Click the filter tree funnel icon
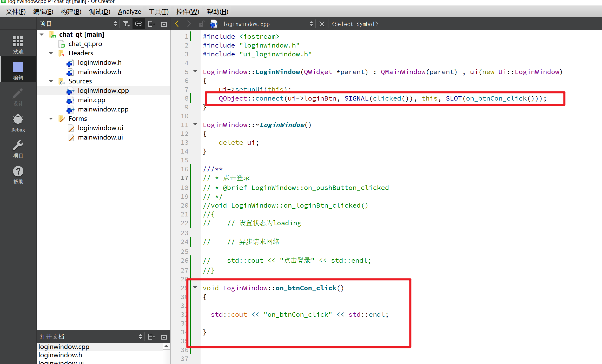The height and width of the screenshot is (364, 602). pyautogui.click(x=126, y=24)
